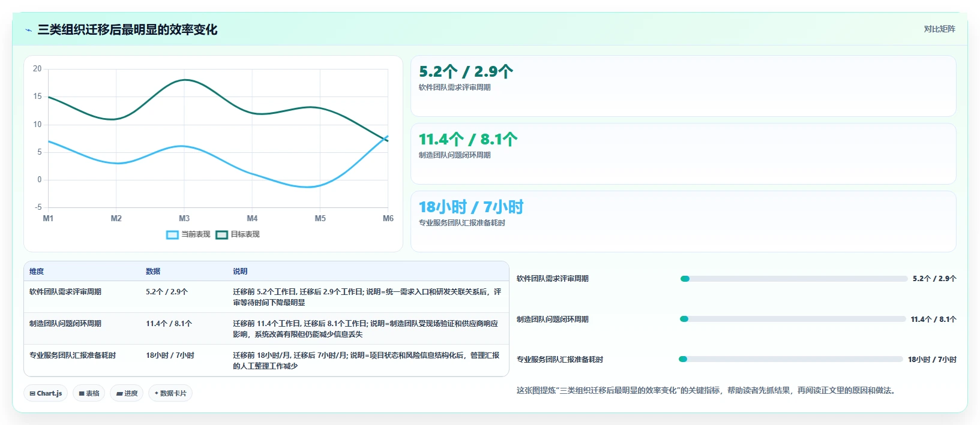
Task: Click progress row label 制造团队问题闭环周期
Action: (x=553, y=319)
